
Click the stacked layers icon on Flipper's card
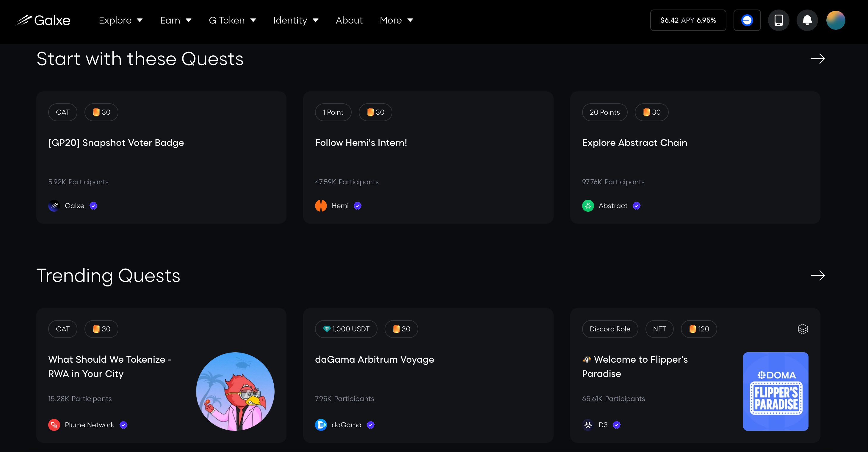point(802,329)
